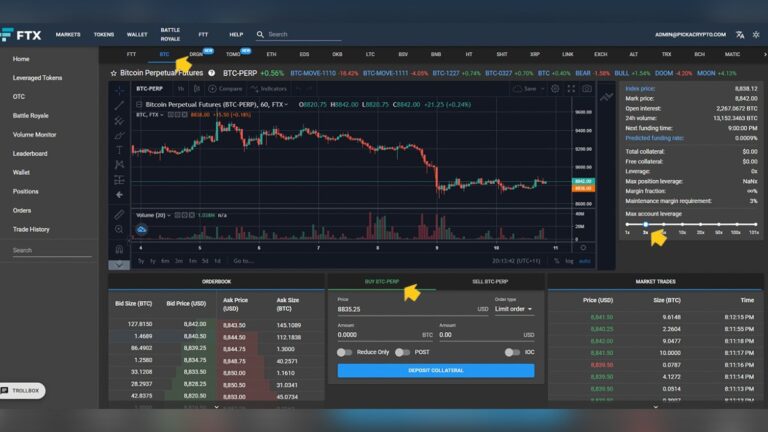This screenshot has height=432, width=768.
Task: Select the trend line drawing tool
Action: point(119,105)
